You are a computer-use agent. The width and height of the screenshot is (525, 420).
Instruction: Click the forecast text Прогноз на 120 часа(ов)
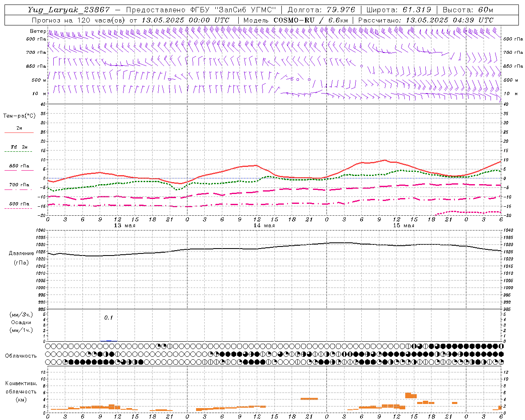tap(79, 20)
